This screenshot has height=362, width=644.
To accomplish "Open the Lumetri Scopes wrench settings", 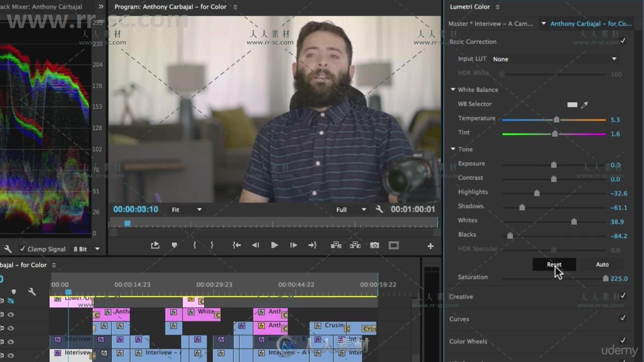I will click(8, 249).
